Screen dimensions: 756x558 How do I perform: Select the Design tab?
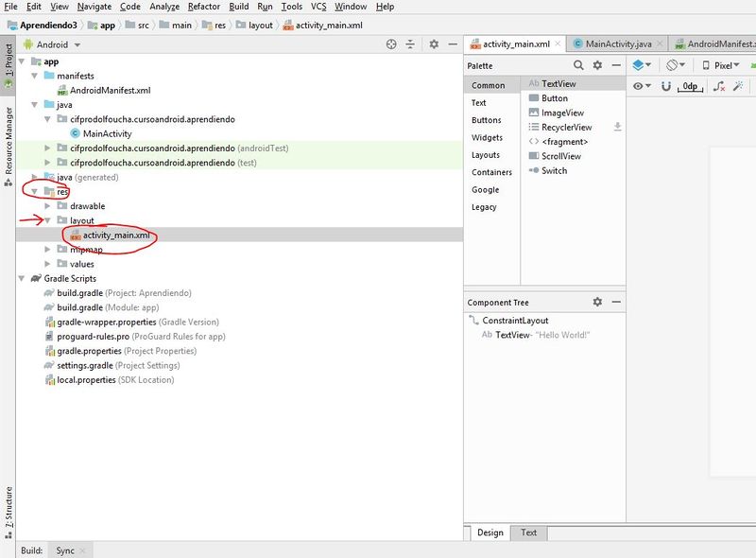click(x=490, y=532)
